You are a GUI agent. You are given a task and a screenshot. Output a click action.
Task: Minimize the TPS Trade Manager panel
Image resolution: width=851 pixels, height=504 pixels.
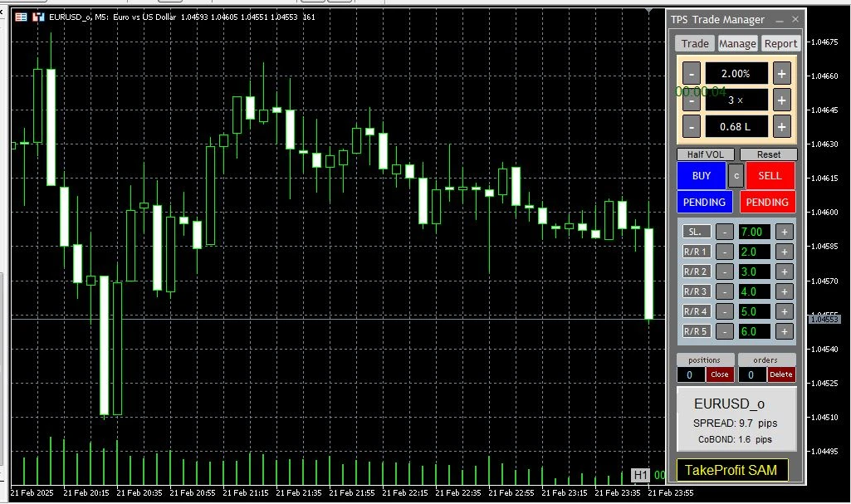(x=780, y=19)
